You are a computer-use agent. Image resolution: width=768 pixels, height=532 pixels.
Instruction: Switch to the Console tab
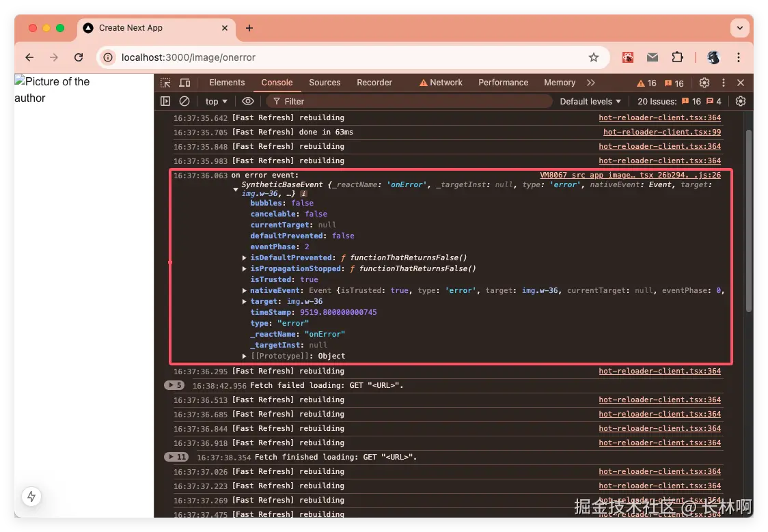pyautogui.click(x=277, y=83)
